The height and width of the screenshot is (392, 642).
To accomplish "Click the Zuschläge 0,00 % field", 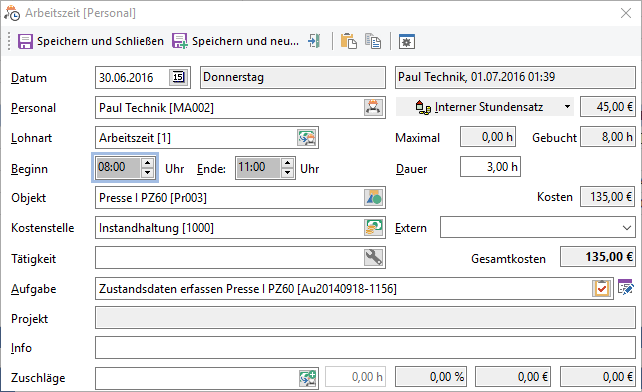I will [x=431, y=377].
